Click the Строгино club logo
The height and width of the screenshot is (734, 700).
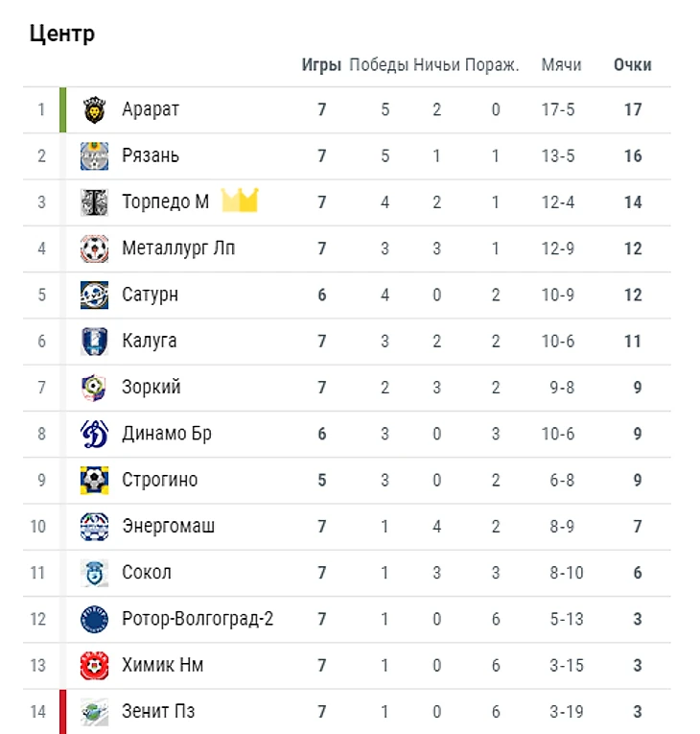[x=94, y=480]
